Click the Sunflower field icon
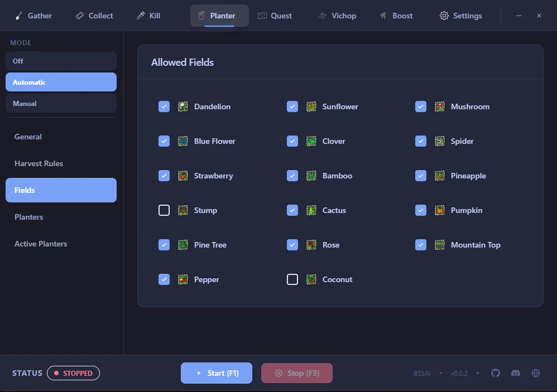The height and width of the screenshot is (392, 557). pos(311,107)
